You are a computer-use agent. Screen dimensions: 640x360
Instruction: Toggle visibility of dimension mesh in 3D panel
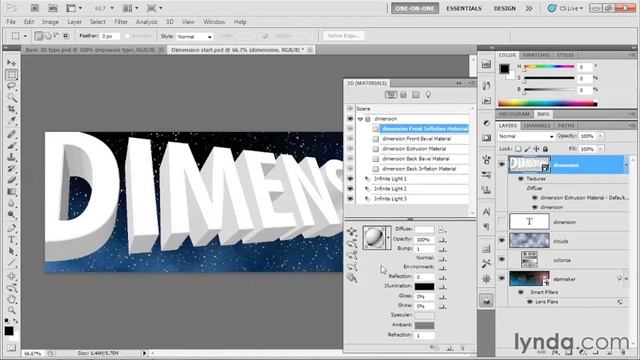point(350,119)
